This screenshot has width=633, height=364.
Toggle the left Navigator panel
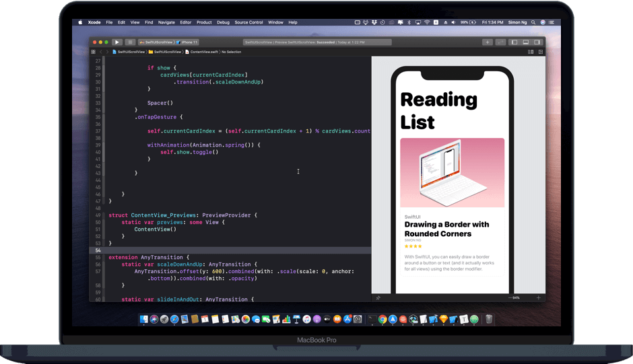pos(514,42)
